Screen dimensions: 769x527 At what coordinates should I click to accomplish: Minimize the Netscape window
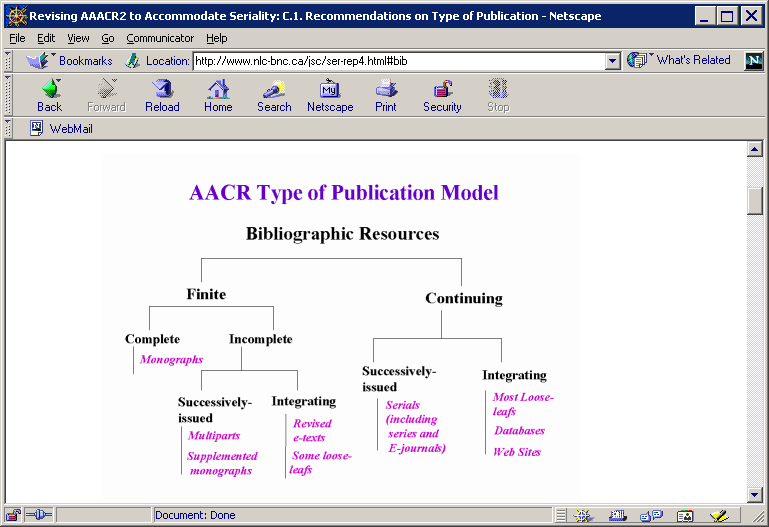pos(705,16)
